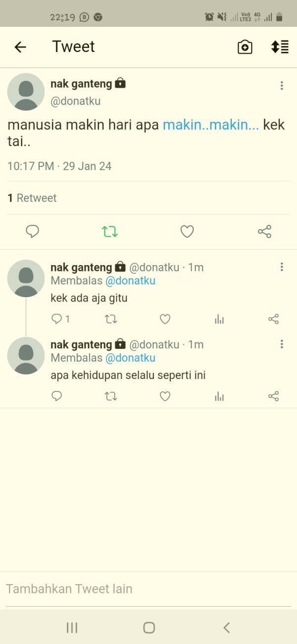The image size is (297, 644).
Task: Reply to the main tweet
Action: [33, 231]
